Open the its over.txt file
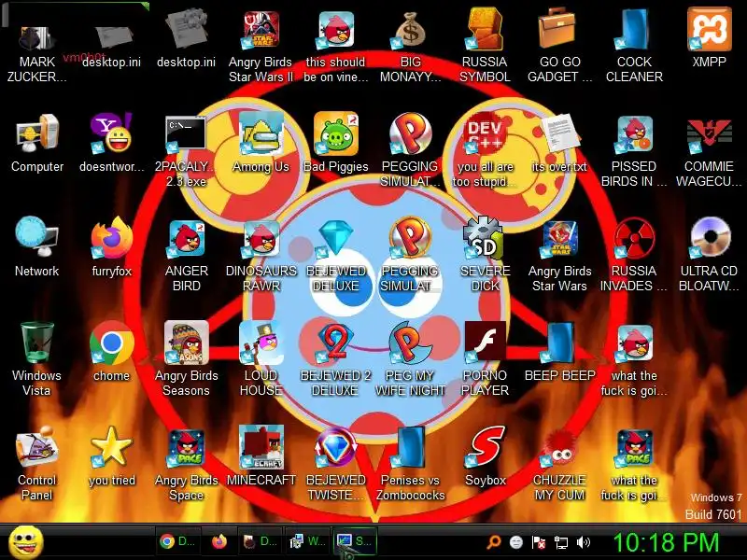The width and height of the screenshot is (747, 560). click(x=559, y=133)
